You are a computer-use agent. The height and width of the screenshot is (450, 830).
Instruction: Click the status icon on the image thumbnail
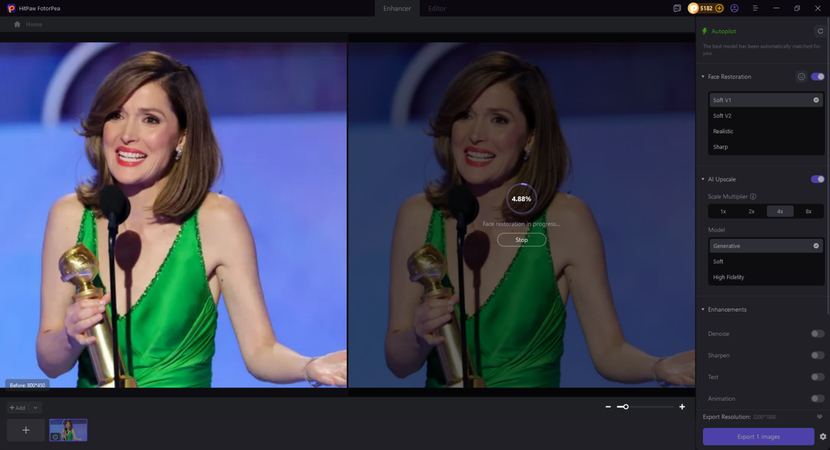coord(55,437)
